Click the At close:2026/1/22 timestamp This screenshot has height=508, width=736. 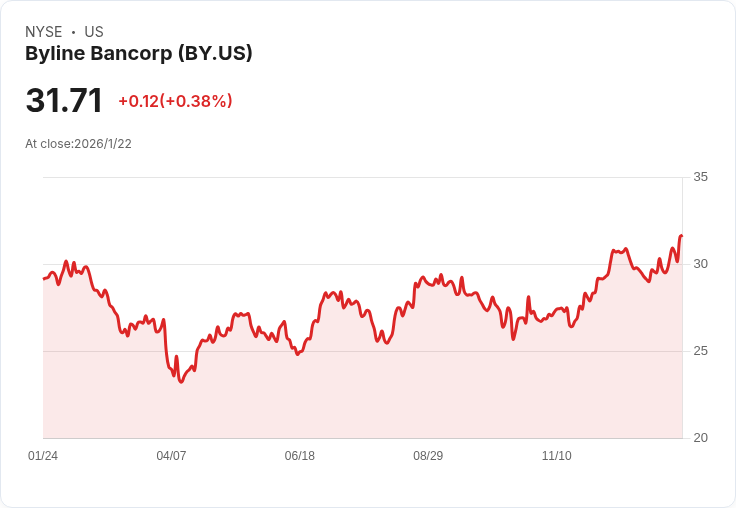click(78, 144)
